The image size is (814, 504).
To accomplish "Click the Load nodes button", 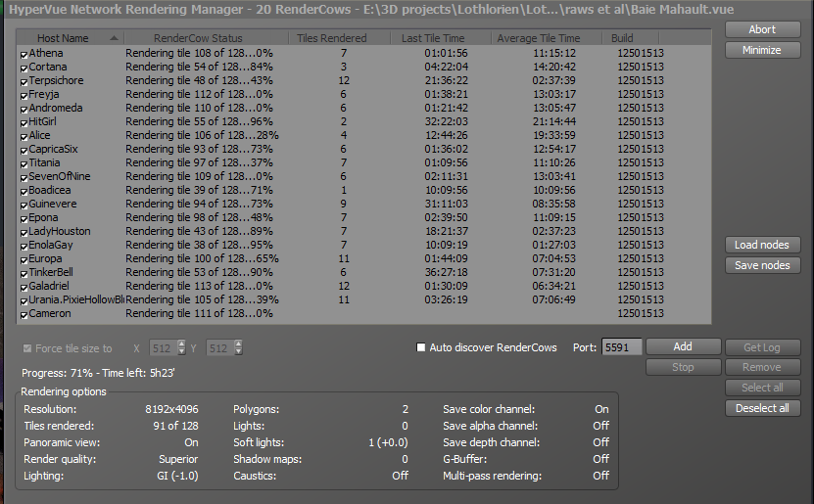I will point(762,245).
